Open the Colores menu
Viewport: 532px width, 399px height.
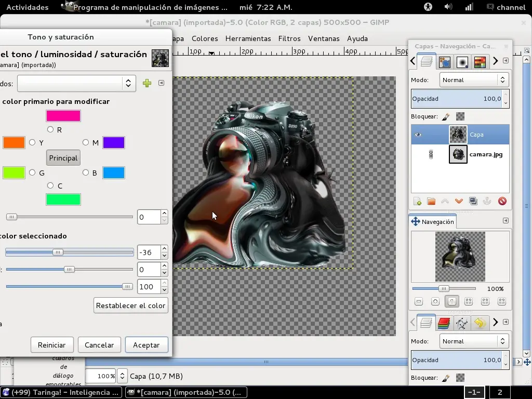click(x=205, y=38)
